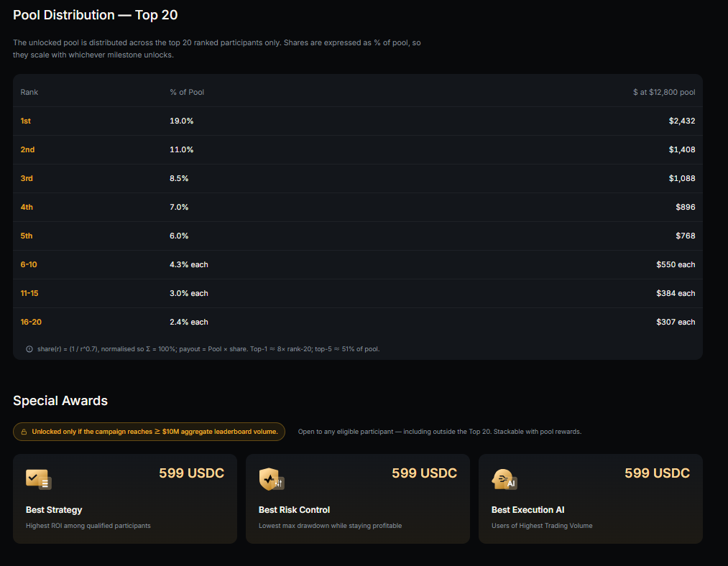Select the 16-20 rank row
Image resolution: width=728 pixels, height=566 pixels.
pos(357,323)
